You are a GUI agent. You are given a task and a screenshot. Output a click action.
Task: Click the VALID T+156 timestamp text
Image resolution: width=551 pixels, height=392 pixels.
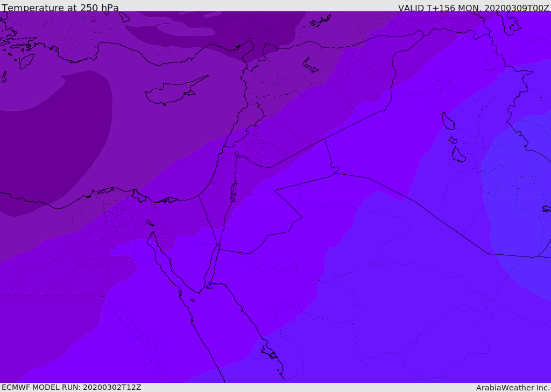coord(473,8)
